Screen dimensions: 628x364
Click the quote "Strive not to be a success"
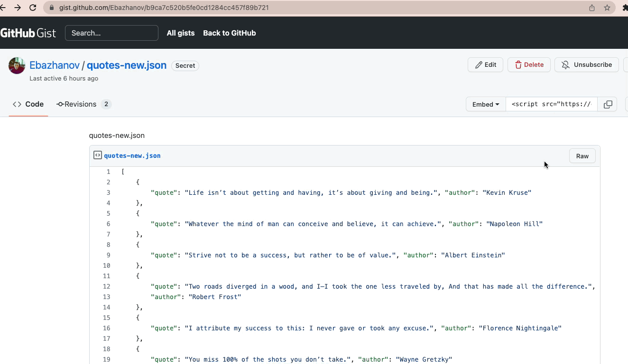tap(290, 255)
